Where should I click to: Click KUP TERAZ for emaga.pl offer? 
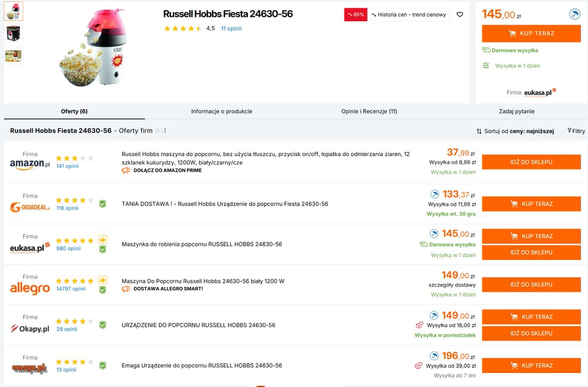click(x=531, y=365)
